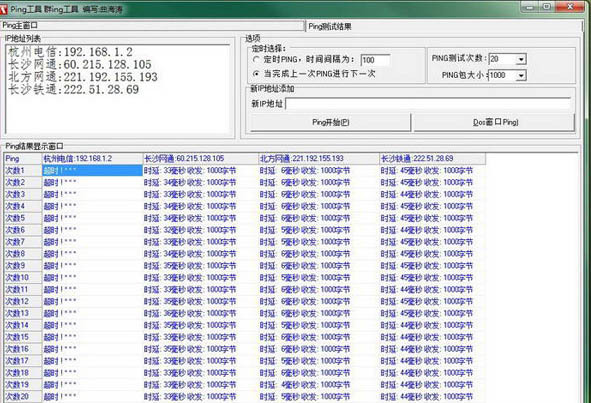Click column header 杭州电信:192.168.1.2
The width and height of the screenshot is (591, 403).
(x=92, y=159)
